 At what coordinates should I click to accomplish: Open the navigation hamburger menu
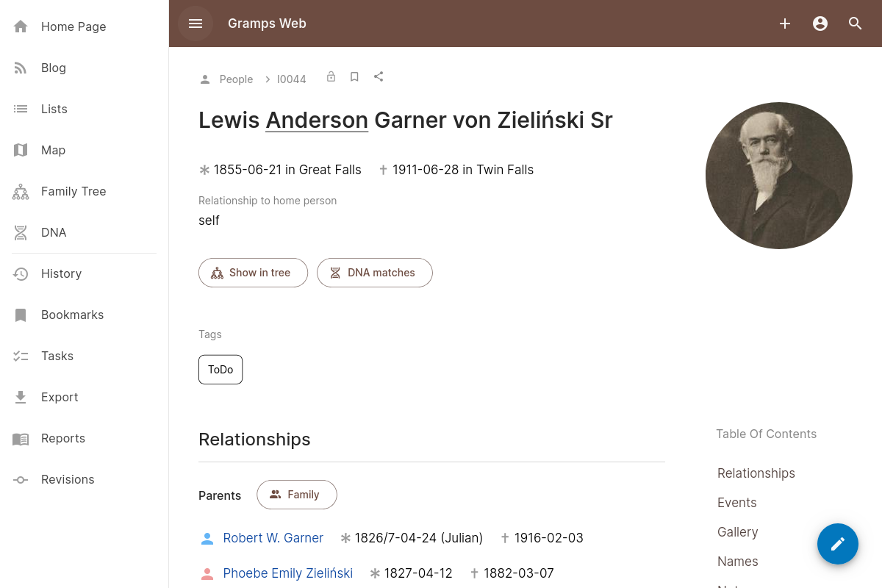[x=196, y=24]
